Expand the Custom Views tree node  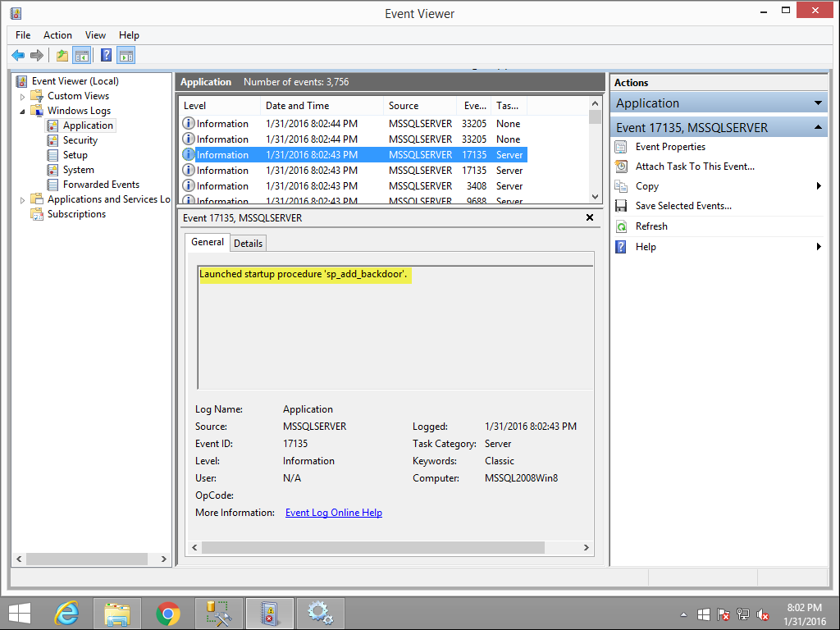[22, 97]
